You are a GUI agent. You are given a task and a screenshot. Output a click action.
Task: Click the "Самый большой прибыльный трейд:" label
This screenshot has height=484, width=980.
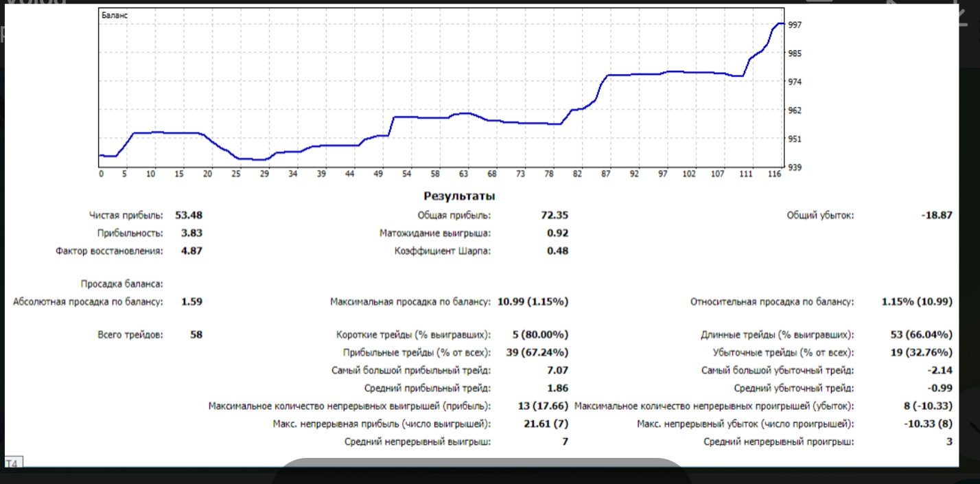411,371
